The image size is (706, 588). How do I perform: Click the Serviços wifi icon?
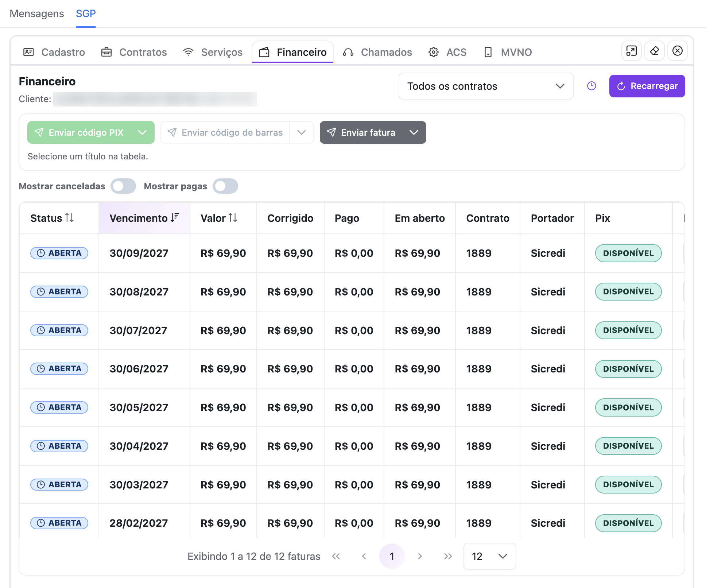tap(188, 52)
